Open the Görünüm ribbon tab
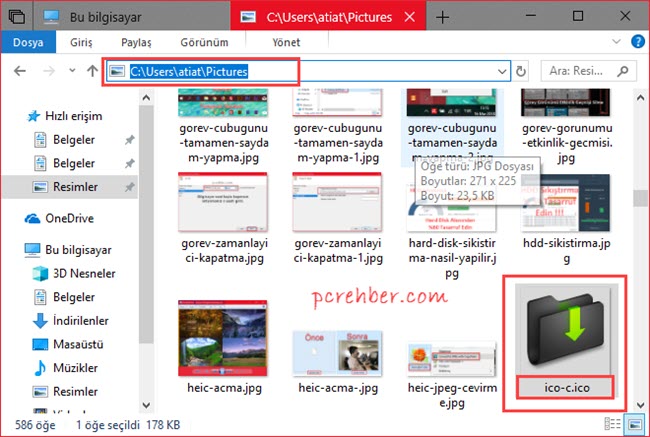 click(204, 42)
